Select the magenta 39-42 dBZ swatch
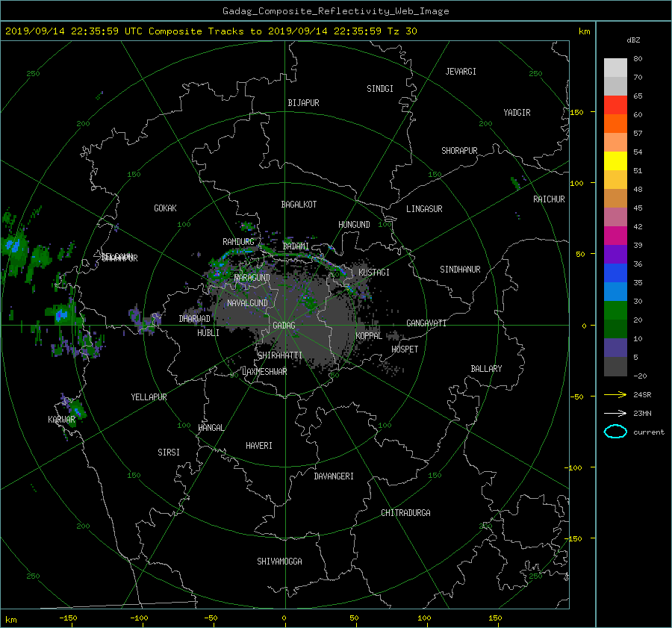The width and height of the screenshot is (672, 628). point(615,236)
